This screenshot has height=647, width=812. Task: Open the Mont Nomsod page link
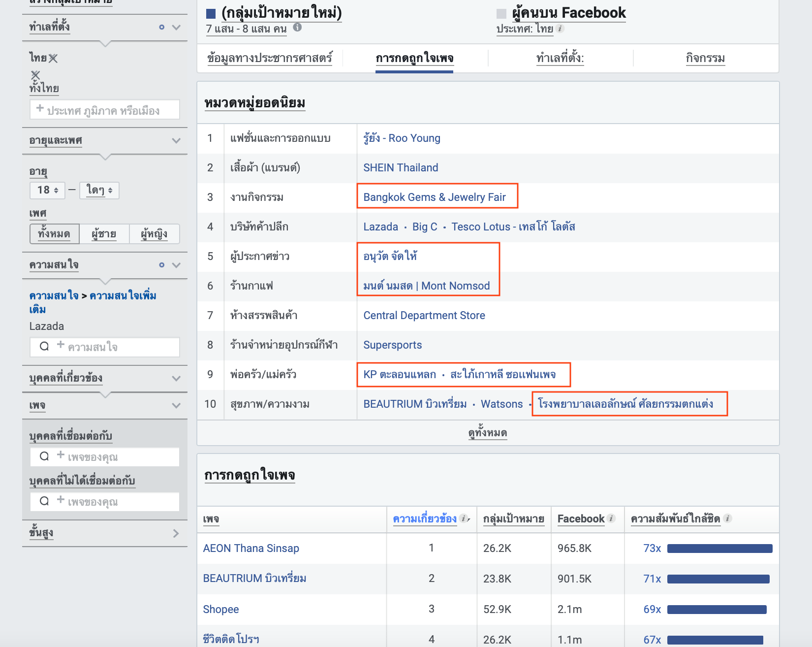coord(427,286)
